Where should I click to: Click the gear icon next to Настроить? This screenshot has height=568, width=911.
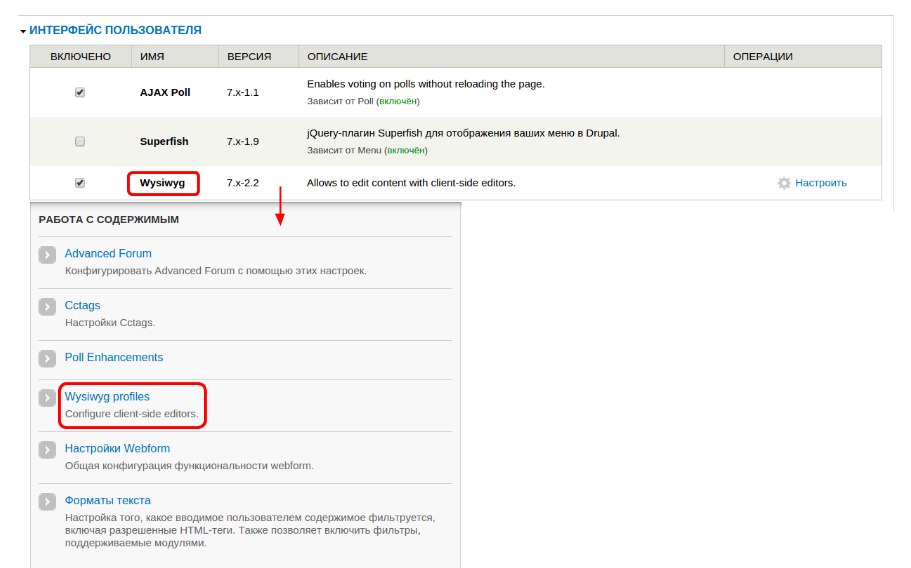[784, 183]
